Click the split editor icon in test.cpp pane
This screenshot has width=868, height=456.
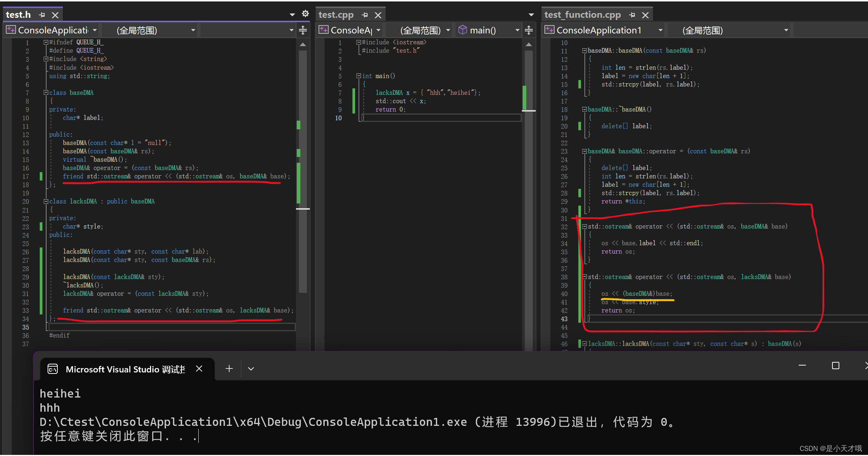[528, 30]
